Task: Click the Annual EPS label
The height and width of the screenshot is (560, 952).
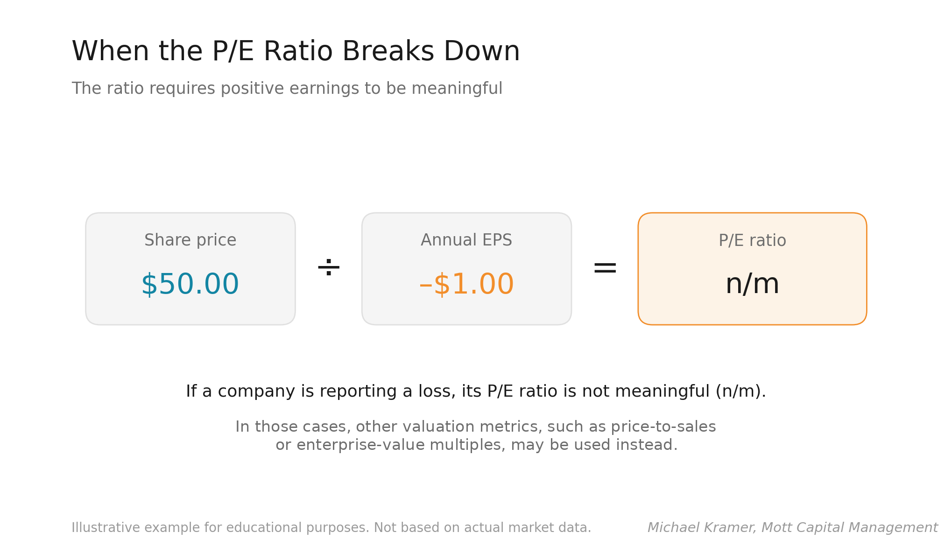Action: coord(466,240)
